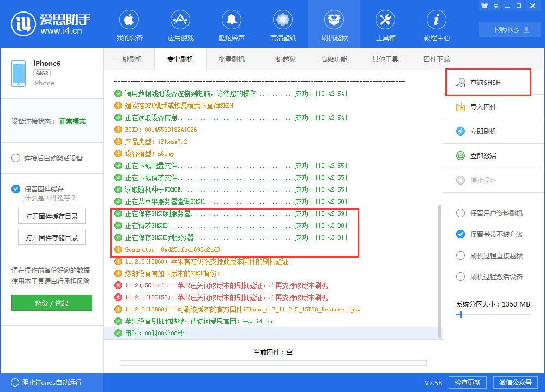Image resolution: width=545 pixels, height=392 pixels.
Task: Click the skin shirt icon in title bar
Action: click(x=485, y=5)
